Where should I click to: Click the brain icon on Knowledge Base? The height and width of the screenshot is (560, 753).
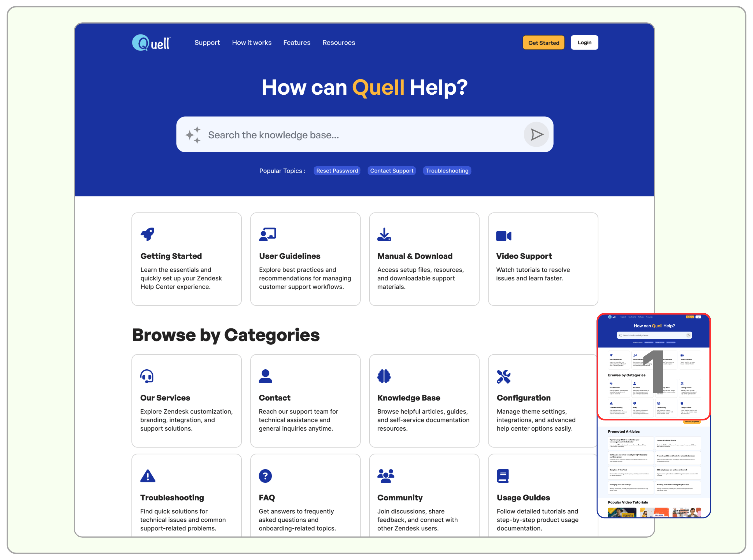pos(384,376)
